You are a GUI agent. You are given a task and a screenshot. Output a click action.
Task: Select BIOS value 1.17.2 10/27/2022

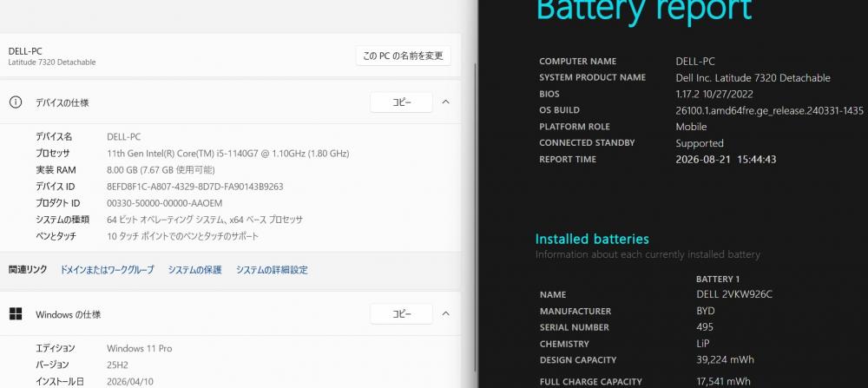coord(714,94)
